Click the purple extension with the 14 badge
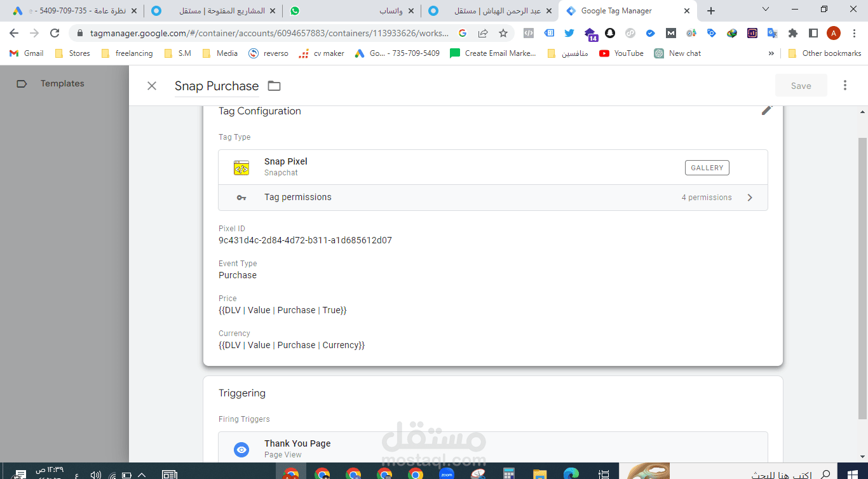 pyautogui.click(x=590, y=34)
